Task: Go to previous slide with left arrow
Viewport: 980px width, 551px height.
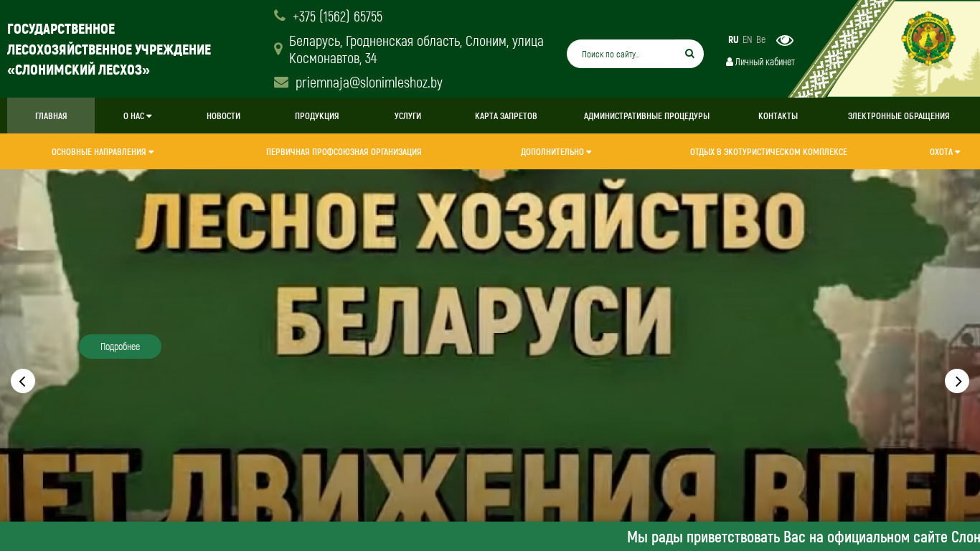Action: pyautogui.click(x=23, y=381)
